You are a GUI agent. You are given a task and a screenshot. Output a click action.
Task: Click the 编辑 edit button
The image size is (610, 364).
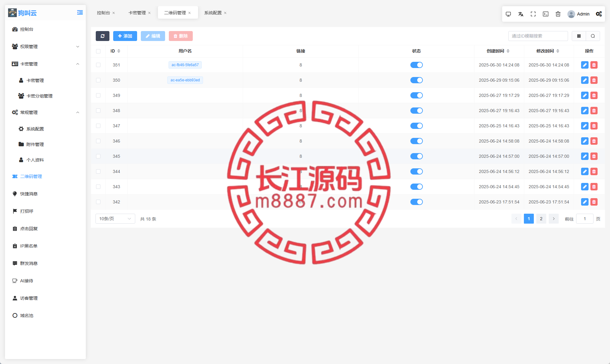point(153,36)
